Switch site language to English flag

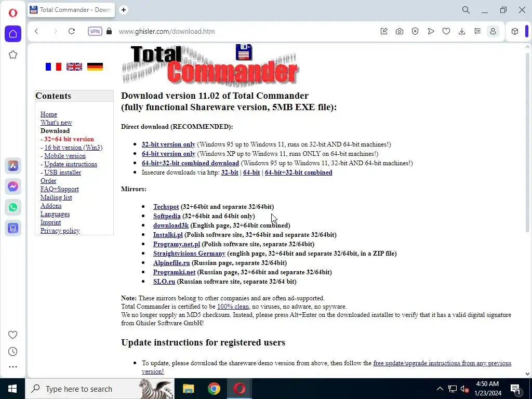coord(74,66)
